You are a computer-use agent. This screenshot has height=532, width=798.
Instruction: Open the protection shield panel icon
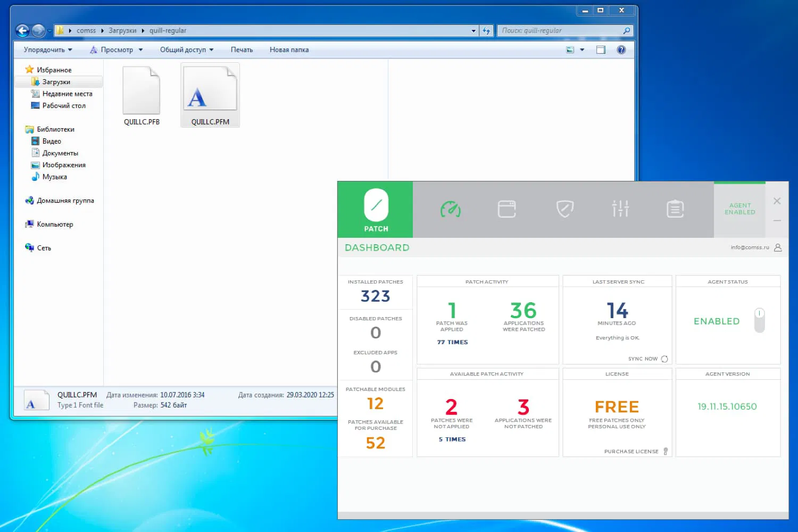564,209
